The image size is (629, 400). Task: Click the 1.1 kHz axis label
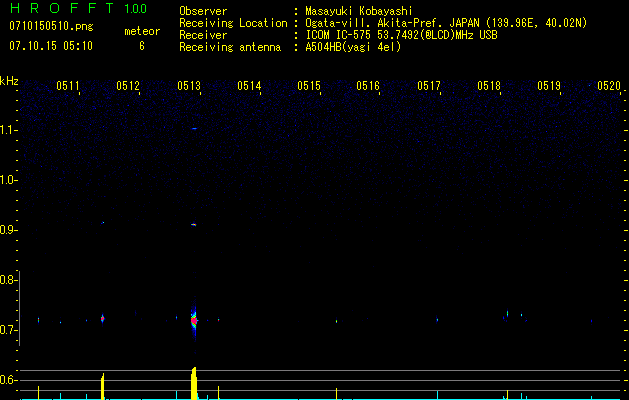click(x=7, y=130)
